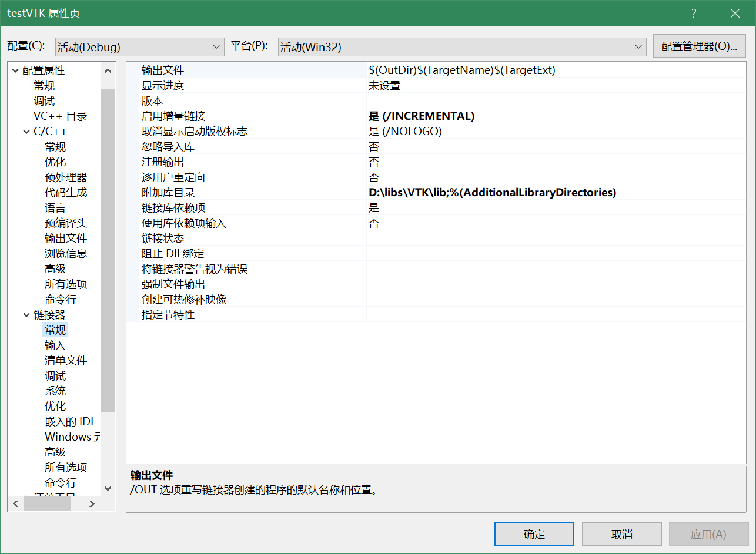This screenshot has height=554, width=756.
Task: Select 清单文件 under 链接器
Action: click(66, 361)
